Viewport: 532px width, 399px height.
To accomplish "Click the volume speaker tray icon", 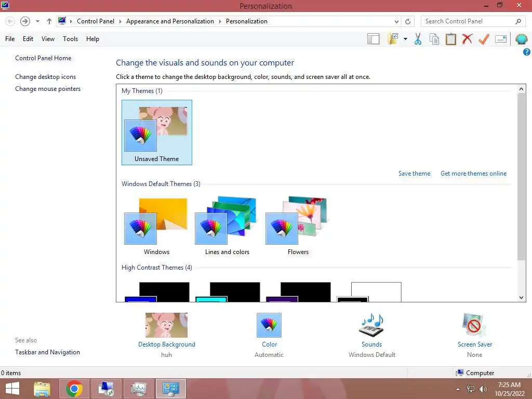I will (483, 389).
